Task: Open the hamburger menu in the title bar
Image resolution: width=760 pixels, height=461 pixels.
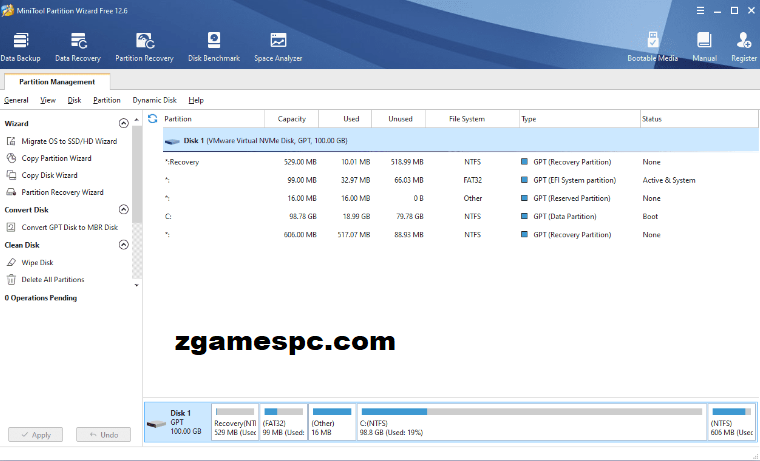Action: [700, 11]
